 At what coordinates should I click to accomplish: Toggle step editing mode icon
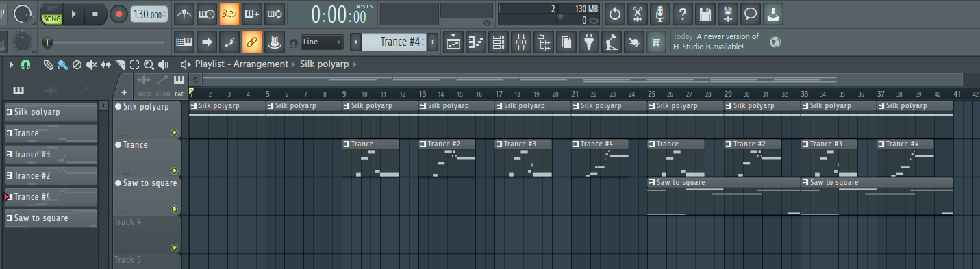(x=229, y=42)
